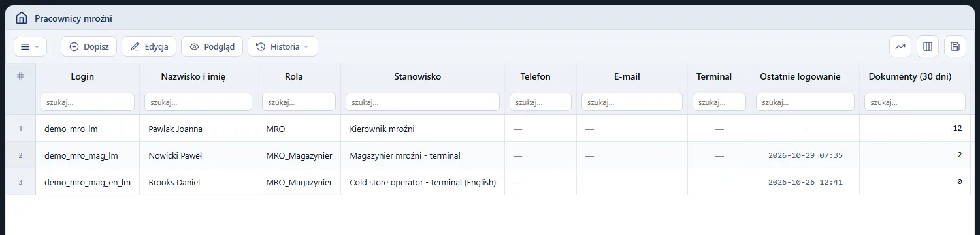Click the Pracownicy mroźni page title
The height and width of the screenshot is (235, 980).
[73, 18]
